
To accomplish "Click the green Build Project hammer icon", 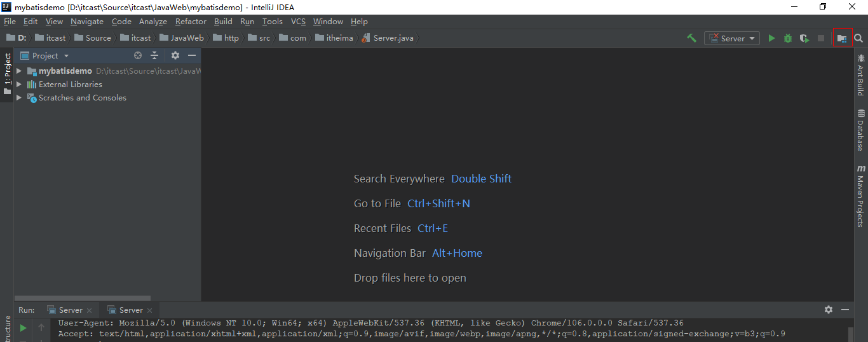I will 691,38.
